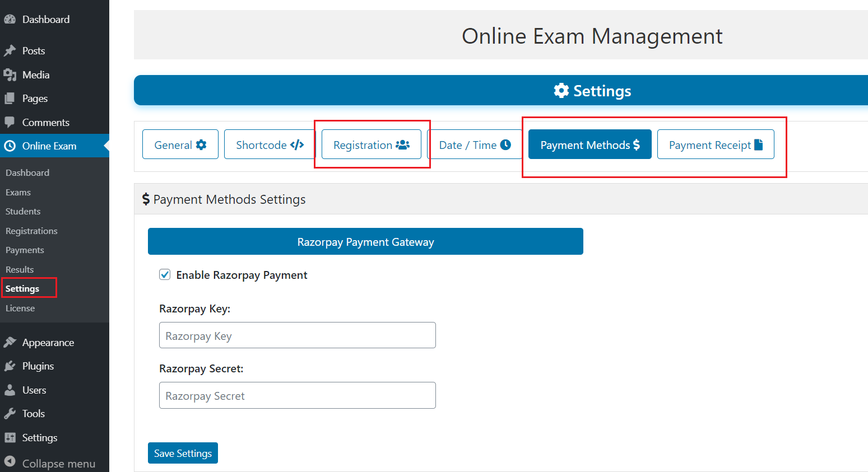Click the Save Settings button
This screenshot has width=868, height=472.
pyautogui.click(x=183, y=453)
